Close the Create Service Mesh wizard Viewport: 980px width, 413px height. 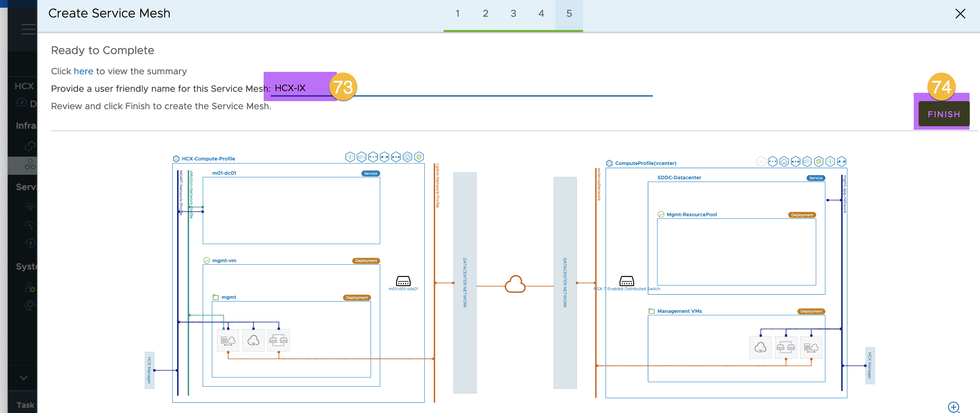tap(960, 14)
